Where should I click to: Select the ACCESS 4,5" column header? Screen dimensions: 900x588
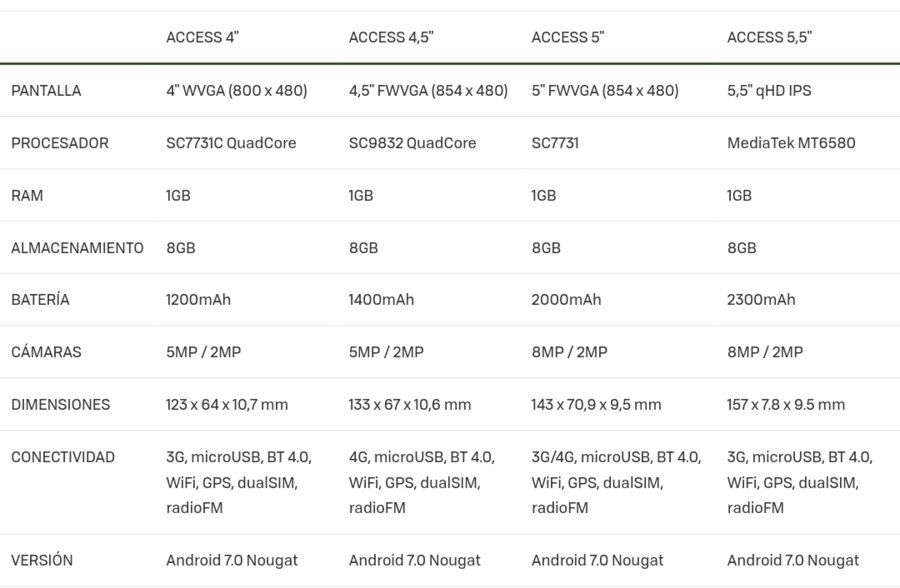(x=391, y=37)
